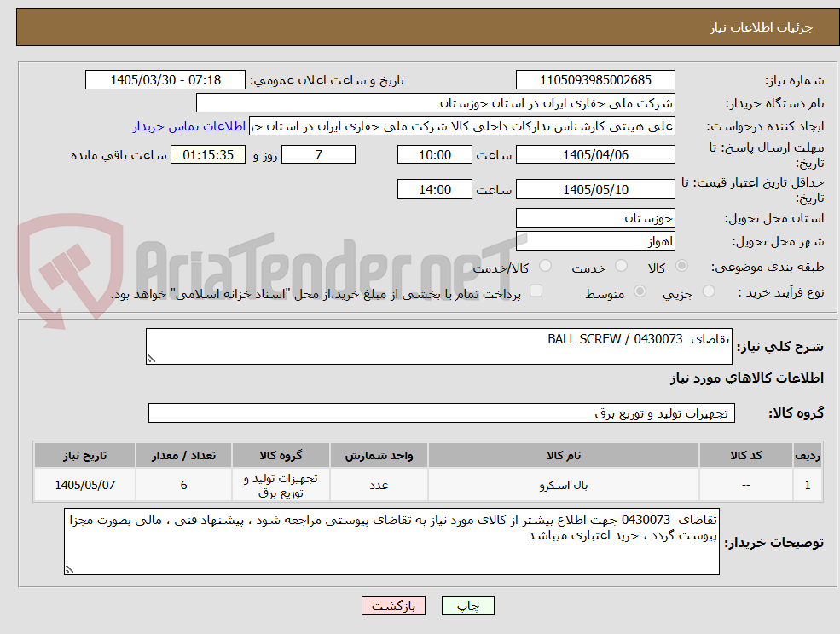Viewport: 840px width, 634px height.
Task: Select the کالا/خدمت radio button
Action: click(x=545, y=266)
